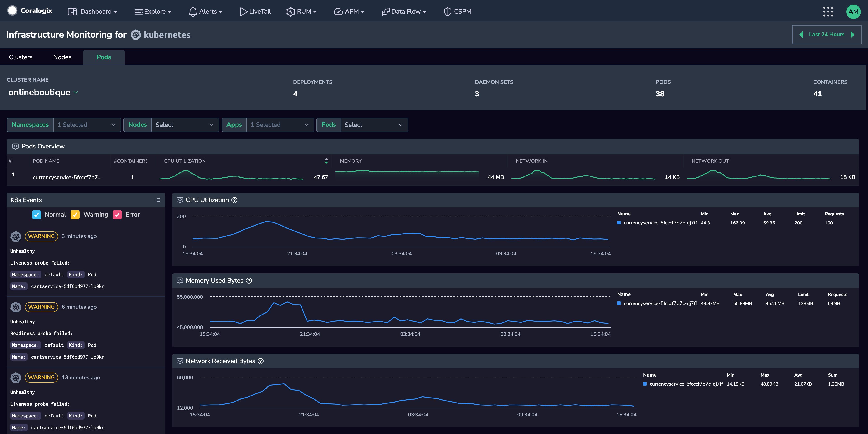This screenshot has height=434, width=868.
Task: Click Kubernetes icon of 3 minutes ago event
Action: (x=16, y=236)
